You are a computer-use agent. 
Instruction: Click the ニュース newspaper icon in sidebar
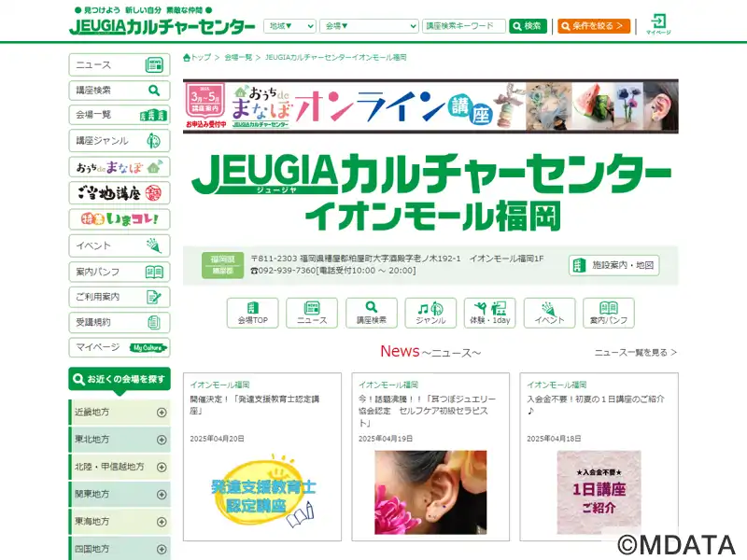(x=154, y=64)
